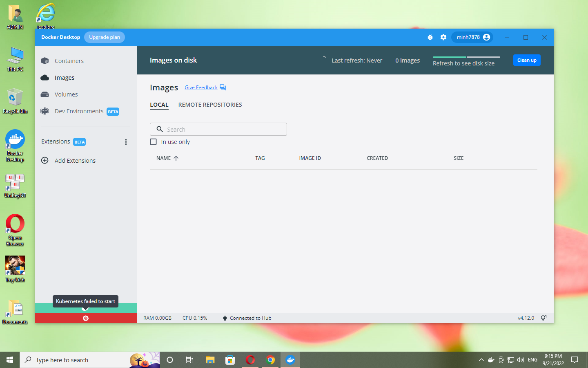Click the magnifier icon in Search field
The image size is (588, 368).
click(x=160, y=129)
